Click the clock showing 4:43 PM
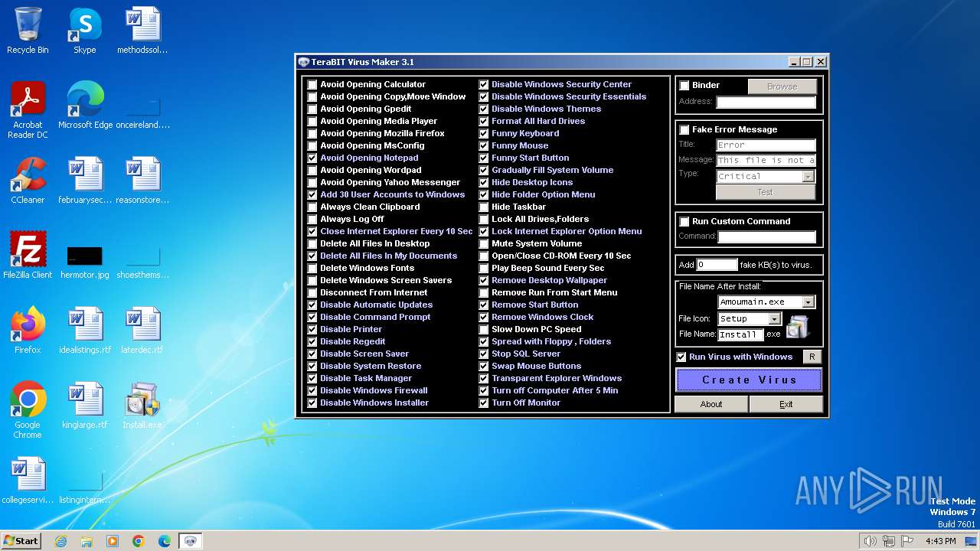The width and height of the screenshot is (980, 551). click(x=940, y=541)
